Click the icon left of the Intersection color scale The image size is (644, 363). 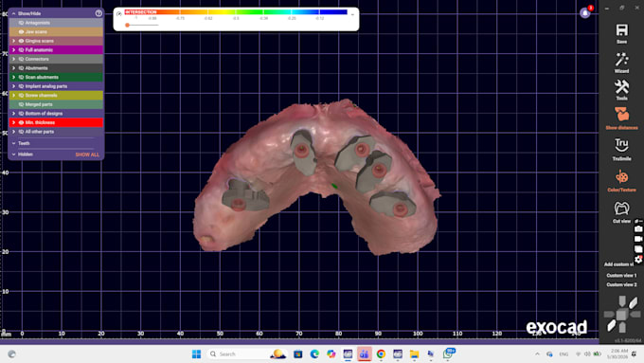pyautogui.click(x=119, y=13)
